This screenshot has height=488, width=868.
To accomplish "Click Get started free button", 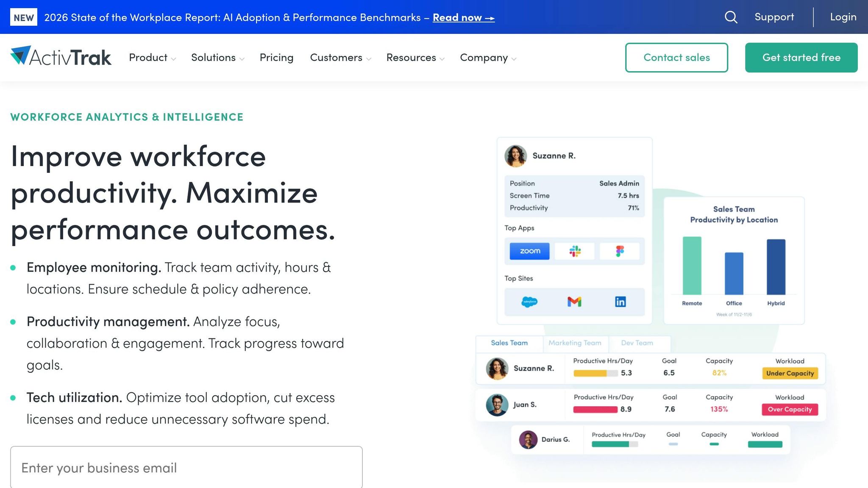I will coord(801,58).
